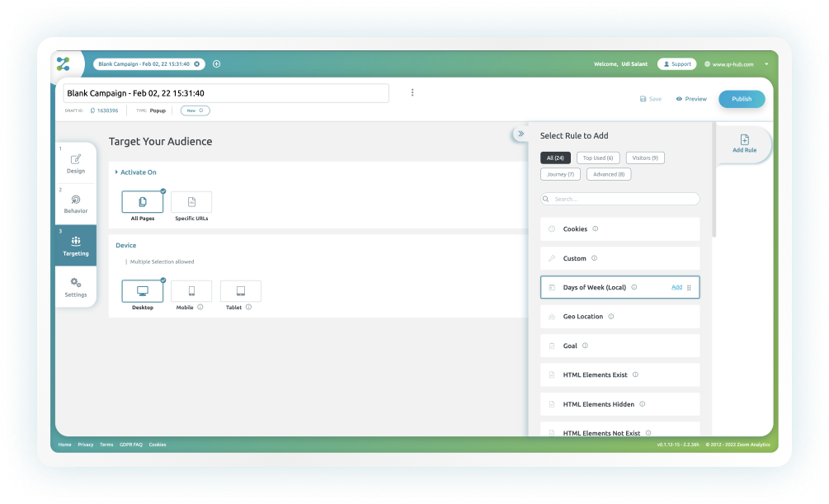Publish the campaign
This screenshot has width=829, height=504.
(x=740, y=98)
